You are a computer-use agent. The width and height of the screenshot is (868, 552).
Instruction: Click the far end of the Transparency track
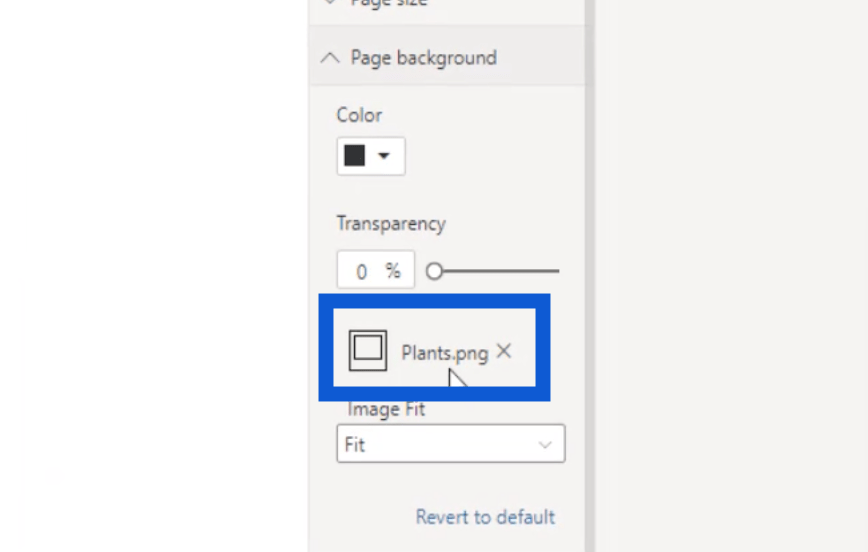click(x=556, y=271)
